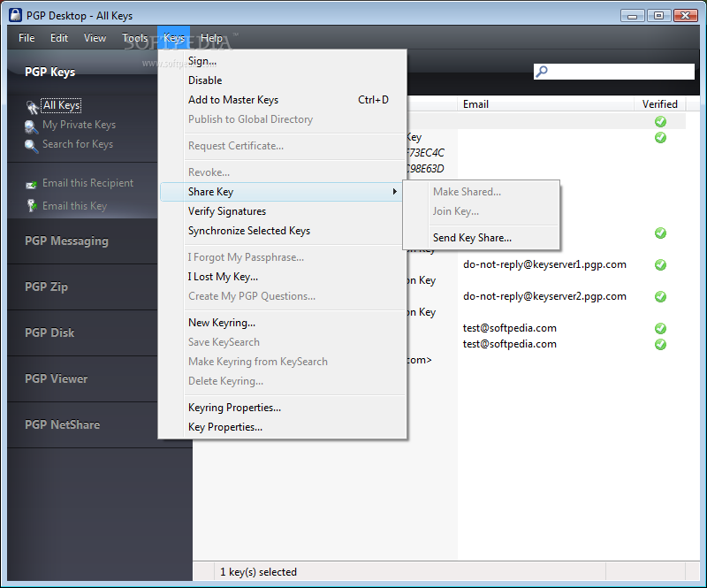707x588 pixels.
Task: Select Verify Signatures
Action: tap(282, 211)
